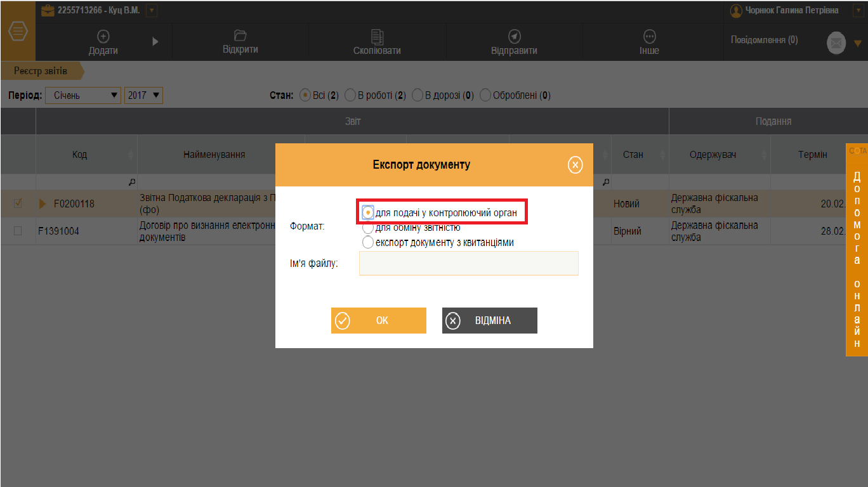The height and width of the screenshot is (487, 868).
Task: Click the Додати plus icon
Action: coord(103,37)
